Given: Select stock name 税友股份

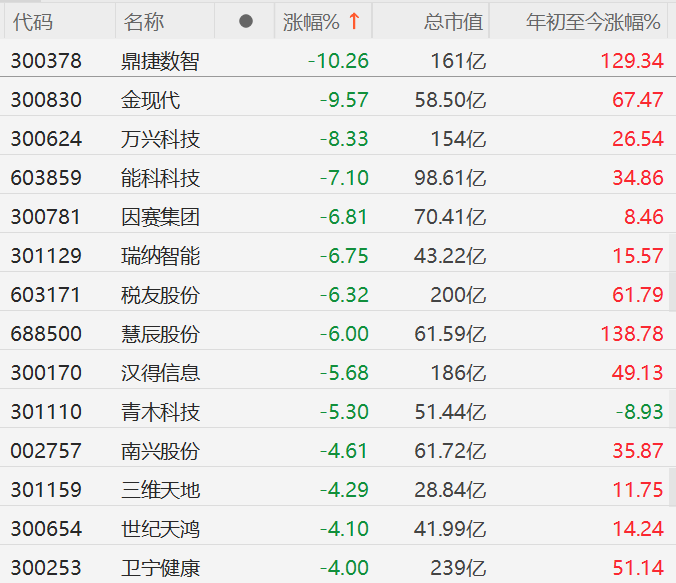Looking at the screenshot, I should 160,295.
